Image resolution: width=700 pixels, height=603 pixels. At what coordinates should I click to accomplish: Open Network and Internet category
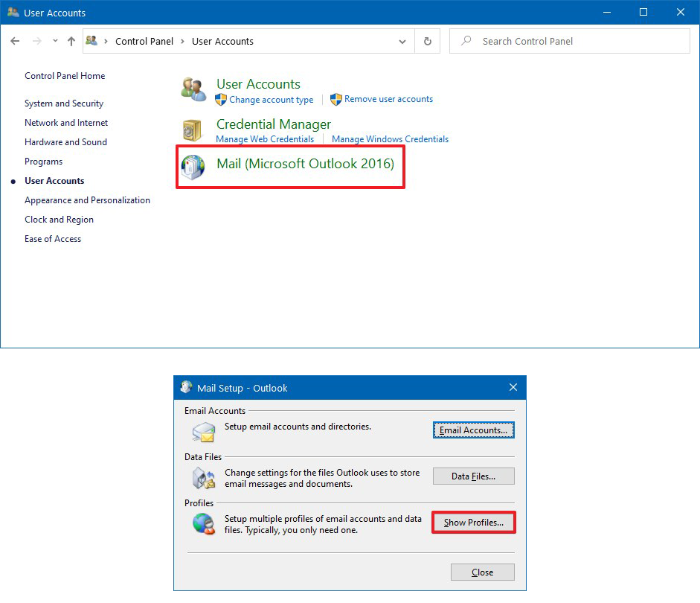pos(66,123)
